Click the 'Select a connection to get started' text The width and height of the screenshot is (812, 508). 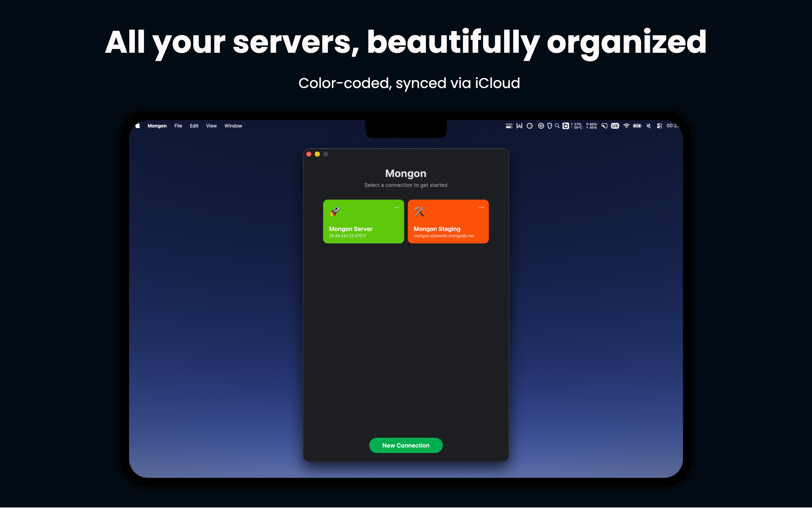pyautogui.click(x=406, y=185)
